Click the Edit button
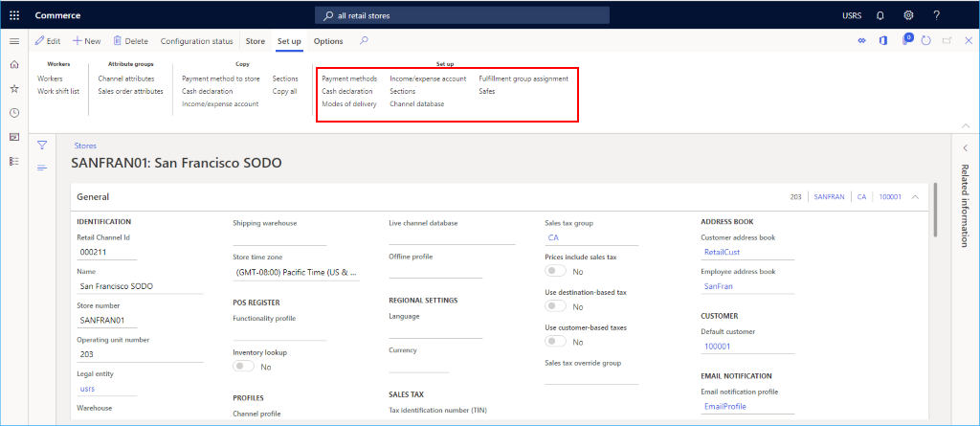980x426 pixels. click(x=48, y=41)
